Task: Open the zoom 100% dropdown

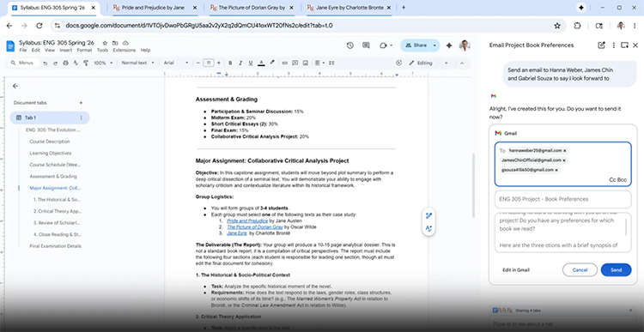Action: tap(103, 63)
